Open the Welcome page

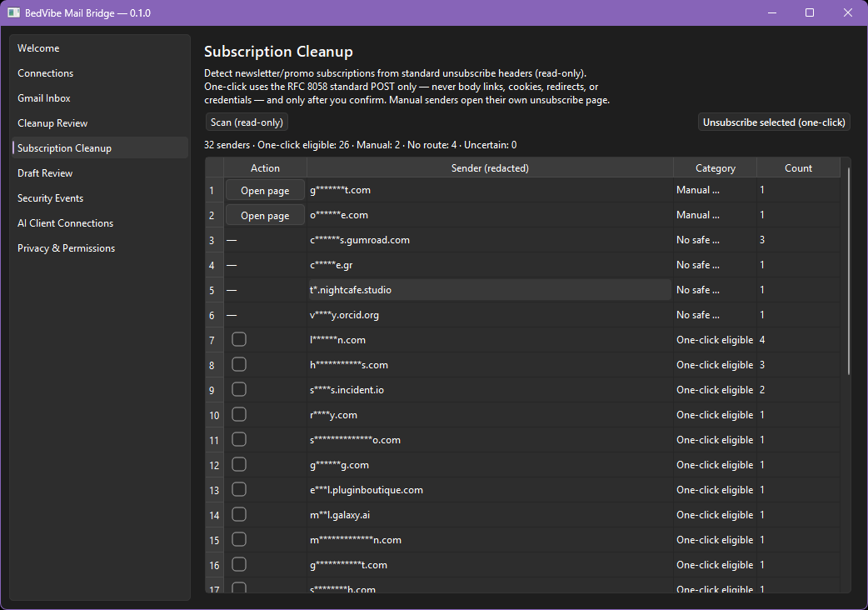(100, 48)
